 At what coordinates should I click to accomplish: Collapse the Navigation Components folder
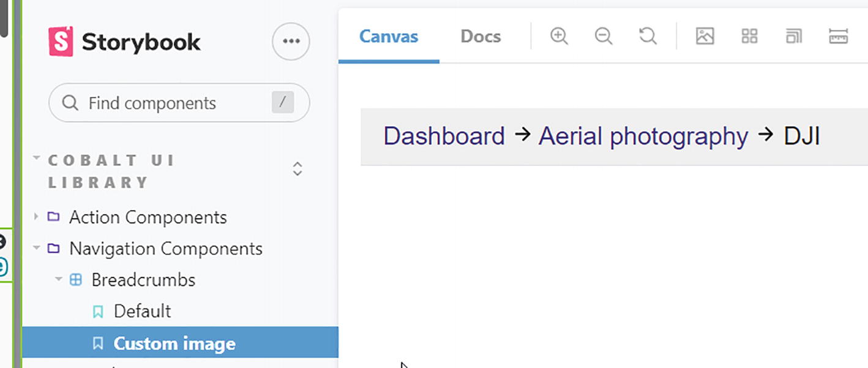pyautogui.click(x=165, y=249)
